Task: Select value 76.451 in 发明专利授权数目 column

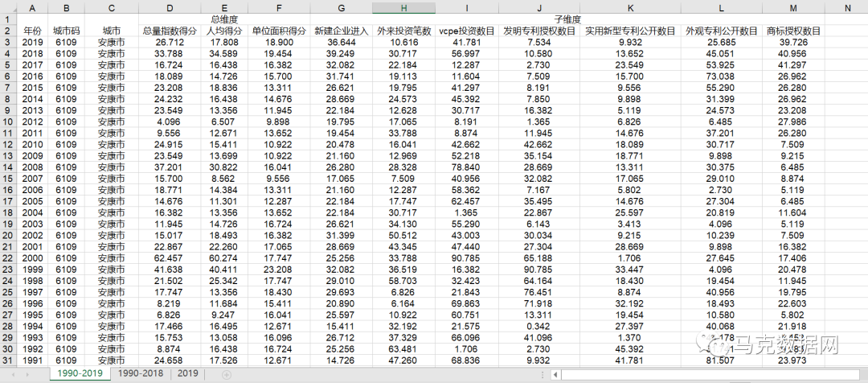Action: 540,291
